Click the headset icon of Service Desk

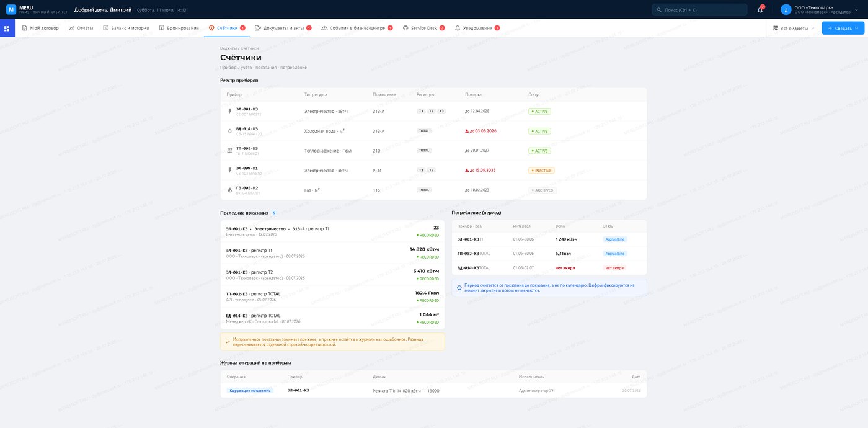[x=405, y=28]
